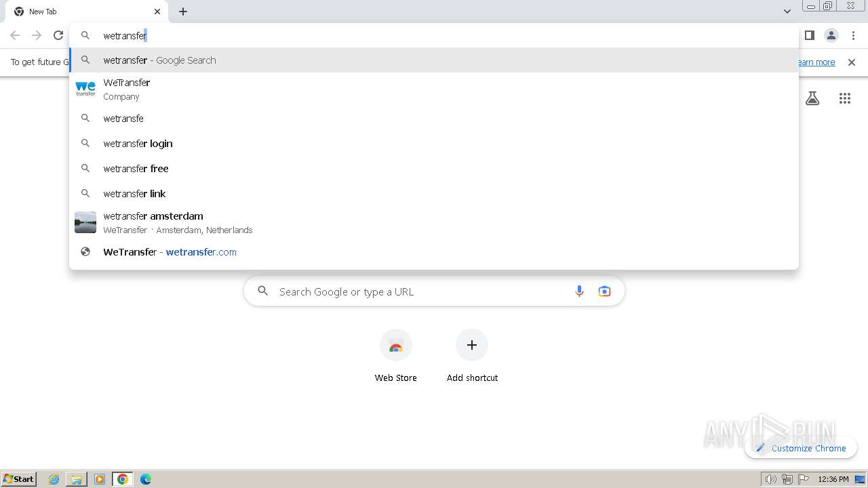
Task: Launch Internet Explorer from taskbar
Action: pos(54,479)
